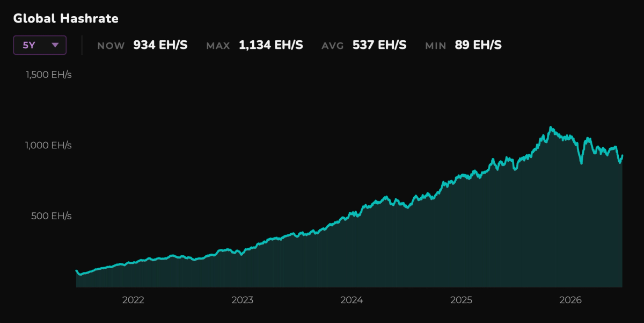Click the AVG stat label
644x323 pixels.
pyautogui.click(x=332, y=46)
